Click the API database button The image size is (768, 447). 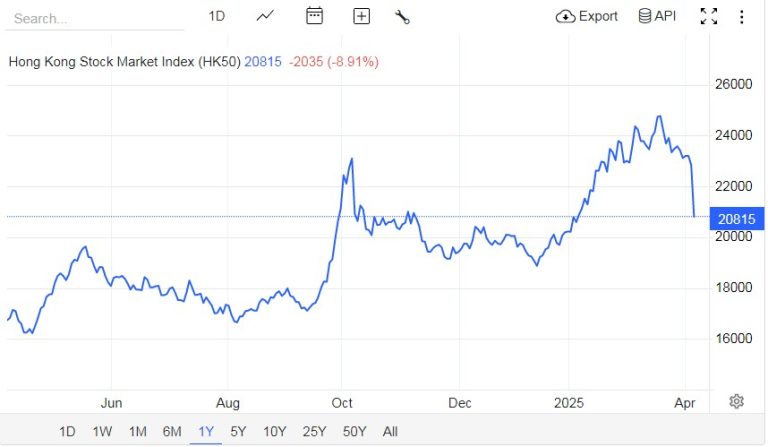point(657,16)
